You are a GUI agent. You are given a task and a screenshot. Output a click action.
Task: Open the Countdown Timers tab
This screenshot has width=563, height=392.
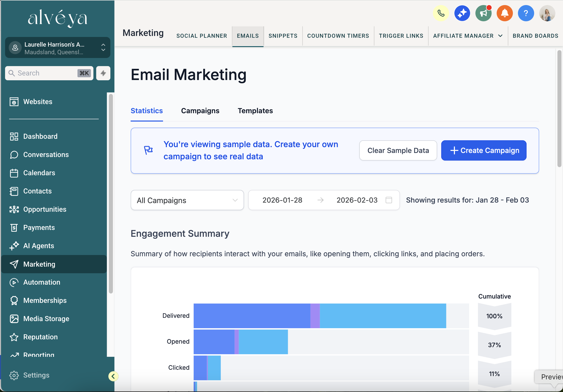point(338,36)
